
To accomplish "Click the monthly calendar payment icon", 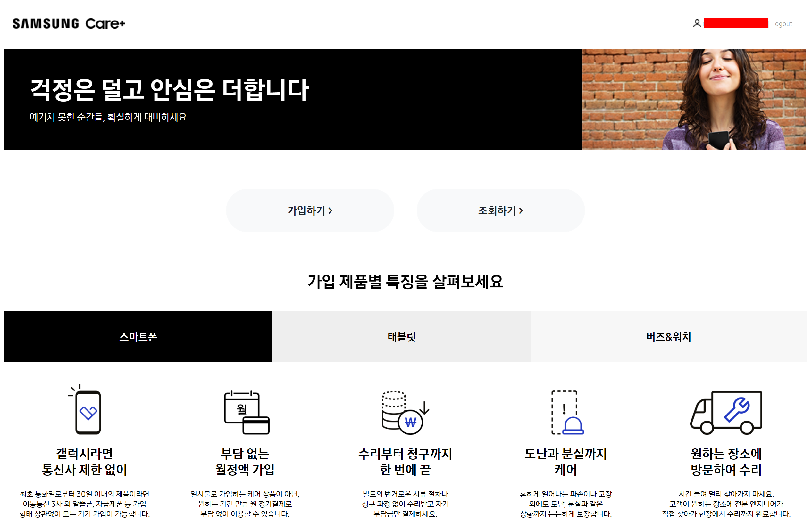I will click(246, 412).
